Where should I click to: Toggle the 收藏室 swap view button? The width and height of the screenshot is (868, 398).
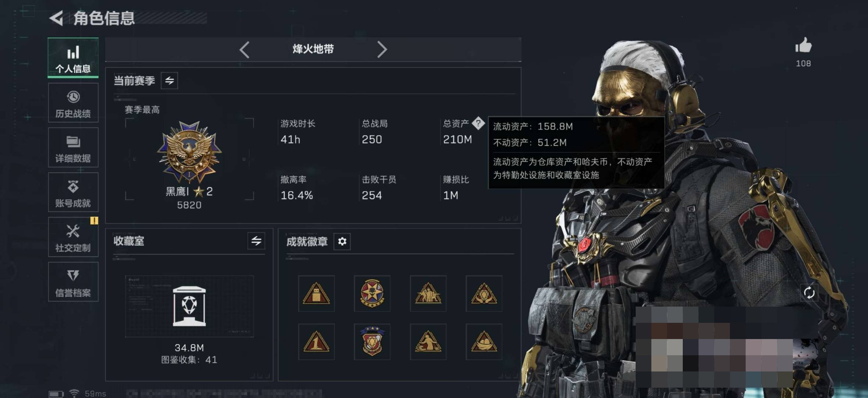256,241
